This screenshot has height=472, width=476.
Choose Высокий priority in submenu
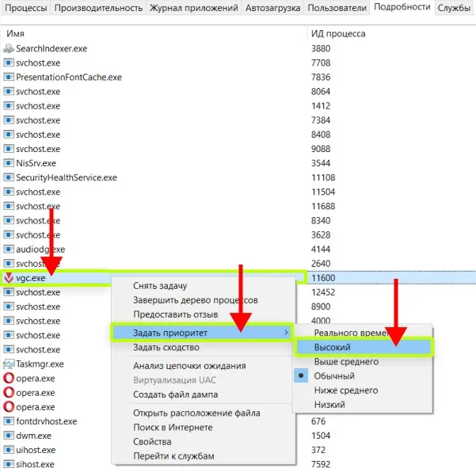363,347
